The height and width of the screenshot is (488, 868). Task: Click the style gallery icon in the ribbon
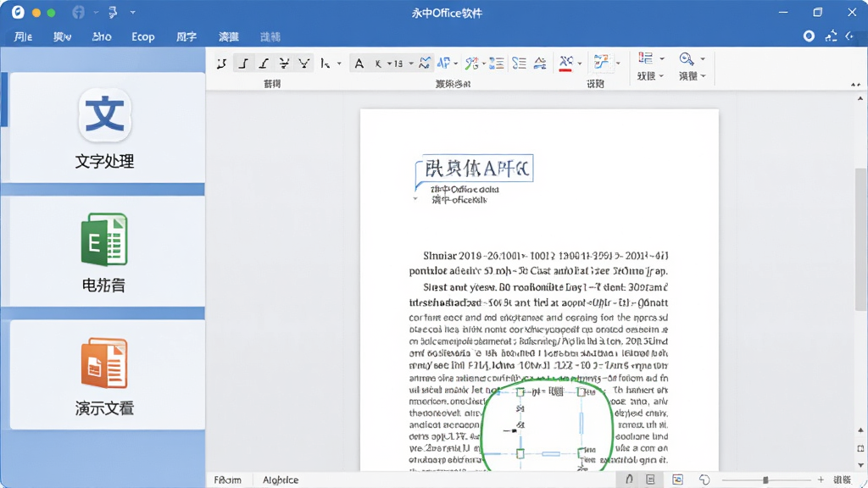tap(601, 62)
